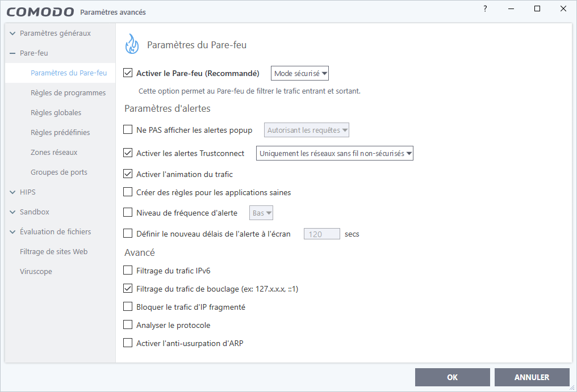Expand Paramètres généraux chevron
The width and height of the screenshot is (577, 392).
[x=12, y=33]
